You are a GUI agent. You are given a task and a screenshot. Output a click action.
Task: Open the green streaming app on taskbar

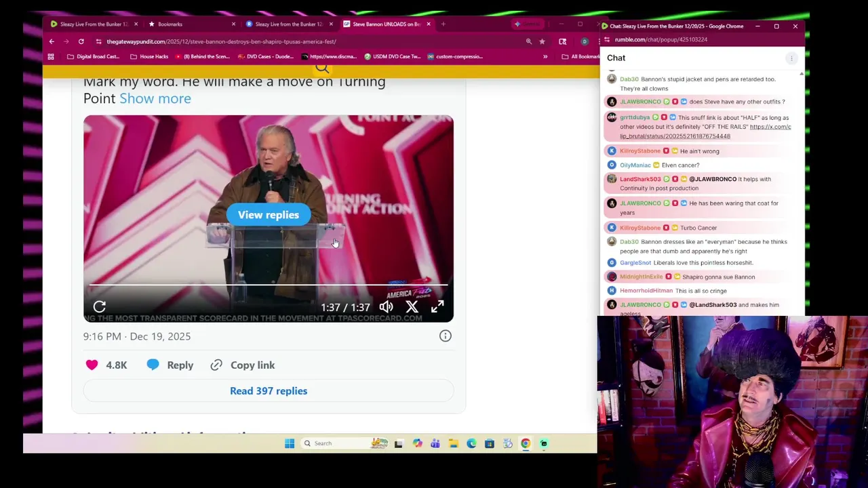pos(544,443)
